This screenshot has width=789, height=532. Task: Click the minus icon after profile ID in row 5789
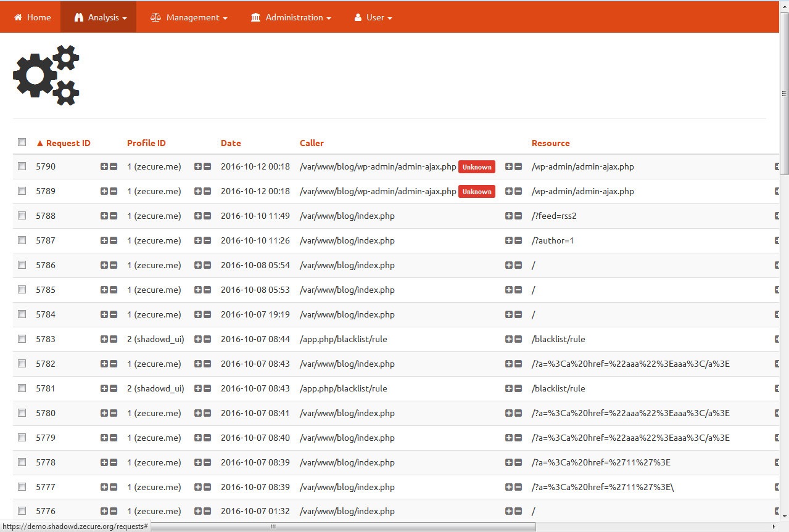click(207, 191)
